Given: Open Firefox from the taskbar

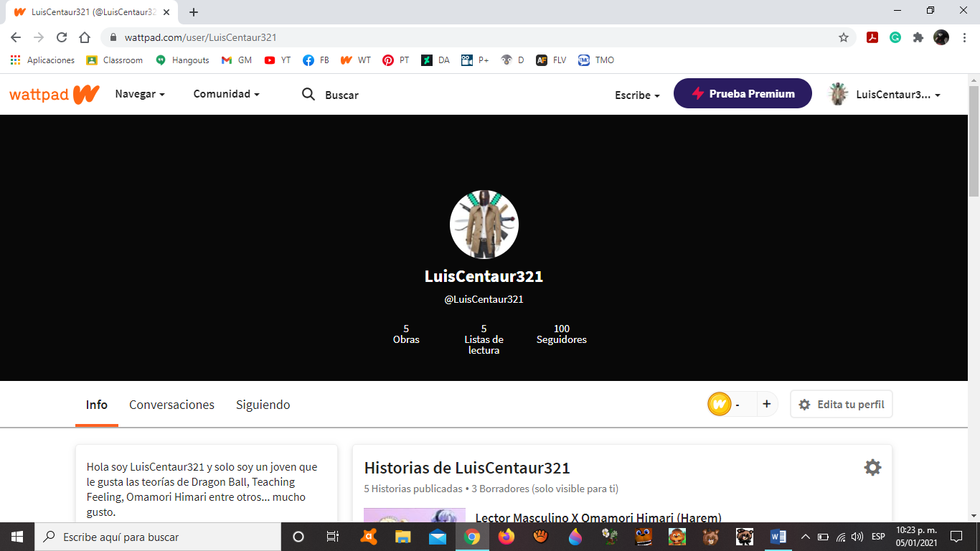Looking at the screenshot, I should pyautogui.click(x=507, y=537).
